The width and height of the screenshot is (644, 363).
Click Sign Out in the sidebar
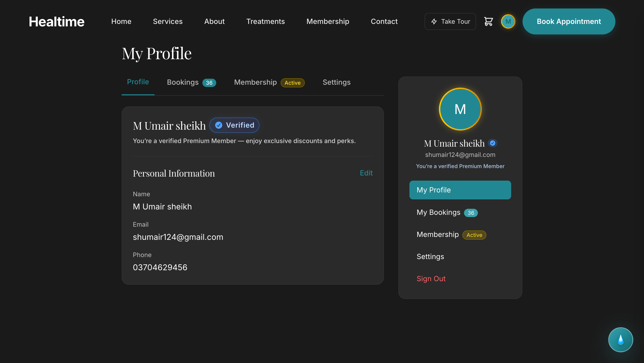pyautogui.click(x=431, y=279)
